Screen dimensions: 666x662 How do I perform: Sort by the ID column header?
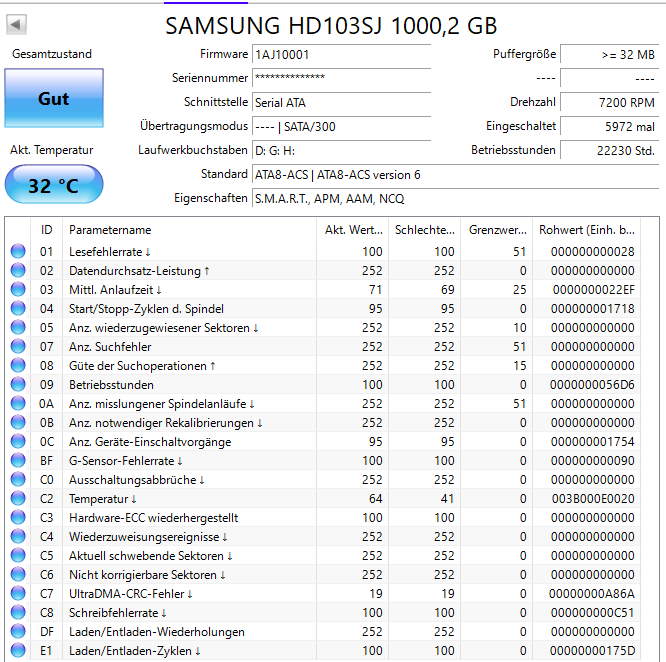[46, 230]
